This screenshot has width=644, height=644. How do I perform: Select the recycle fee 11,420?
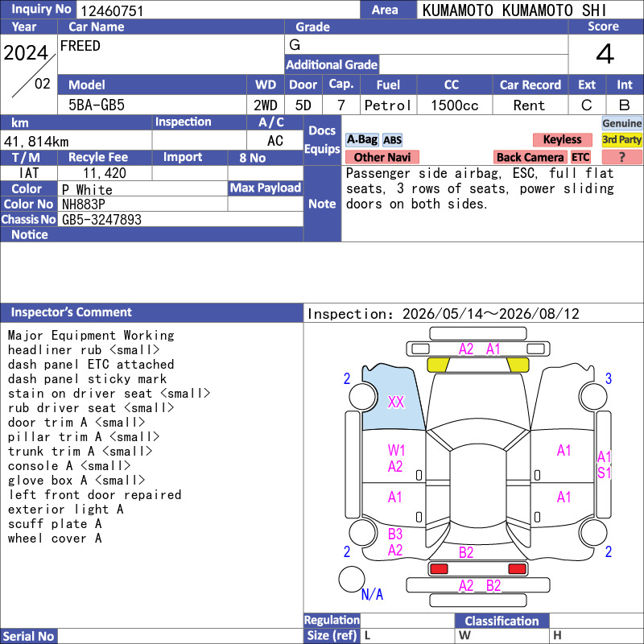[x=105, y=173]
